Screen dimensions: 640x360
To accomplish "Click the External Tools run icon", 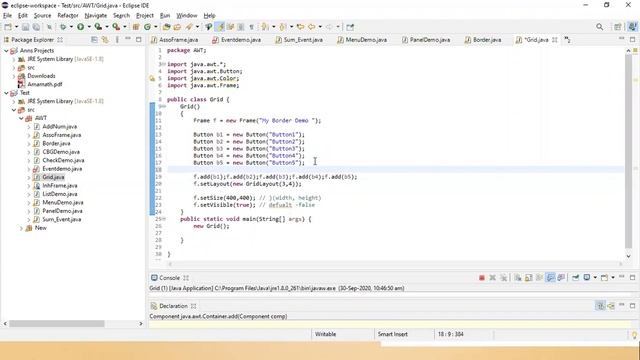I will pos(116,27).
